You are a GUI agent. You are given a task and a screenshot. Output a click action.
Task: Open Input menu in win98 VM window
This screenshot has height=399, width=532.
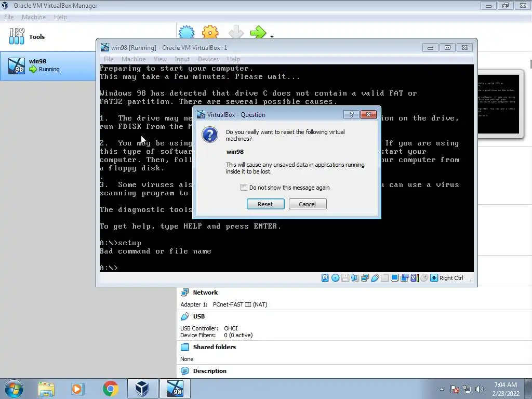point(182,59)
